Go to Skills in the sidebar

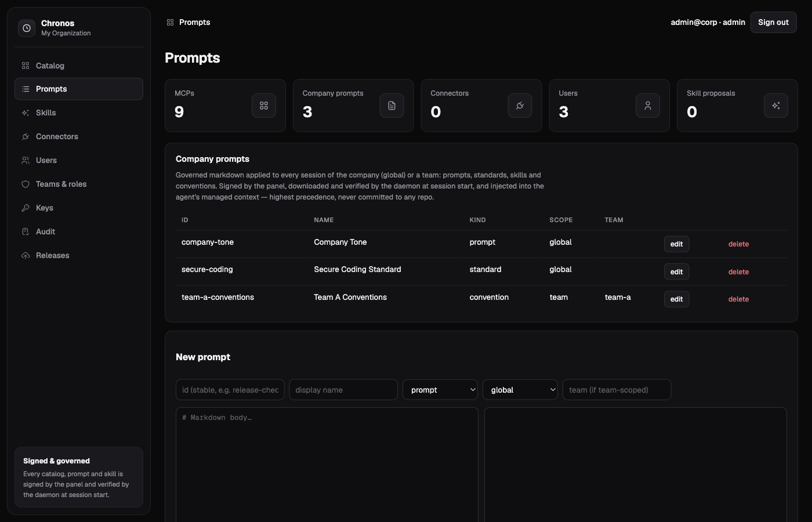79,113
